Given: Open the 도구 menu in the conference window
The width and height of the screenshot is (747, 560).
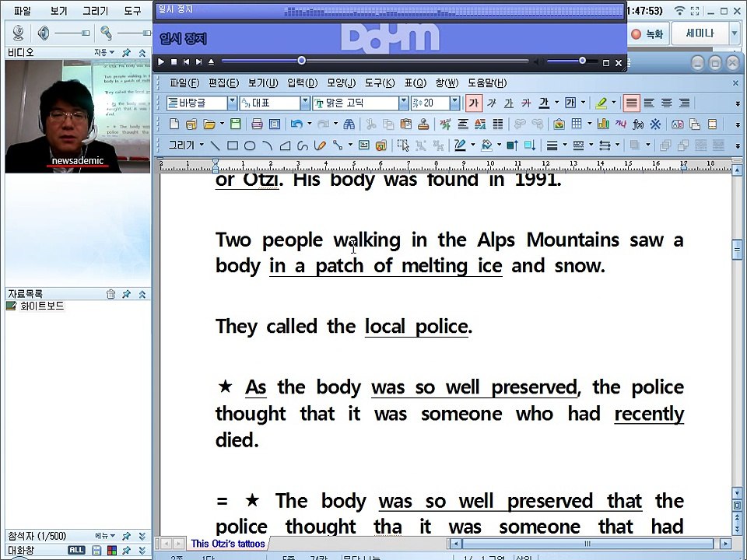Looking at the screenshot, I should (x=132, y=10).
